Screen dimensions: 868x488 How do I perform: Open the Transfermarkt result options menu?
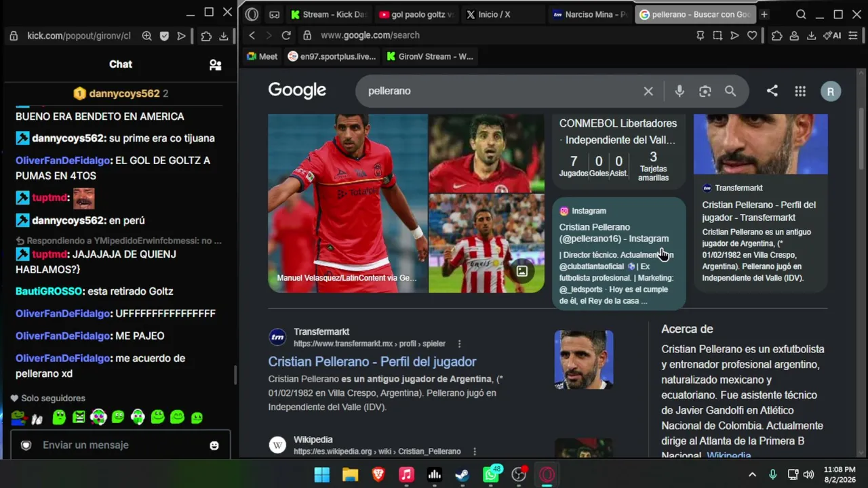(459, 344)
